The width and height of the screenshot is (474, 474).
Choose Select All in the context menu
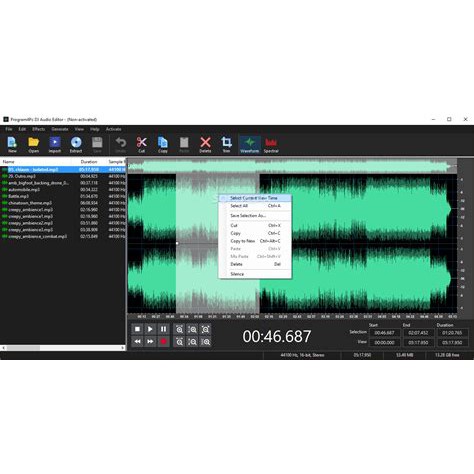pos(255,206)
